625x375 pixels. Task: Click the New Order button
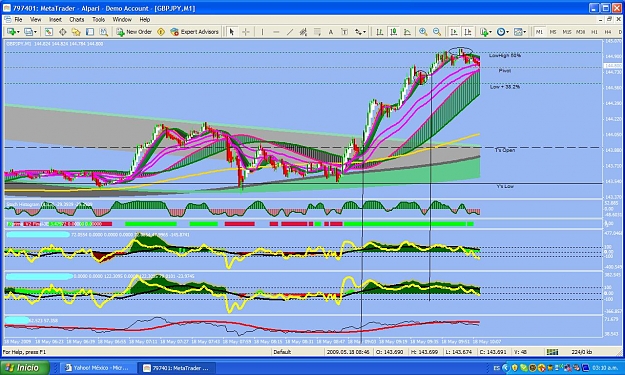pos(134,32)
